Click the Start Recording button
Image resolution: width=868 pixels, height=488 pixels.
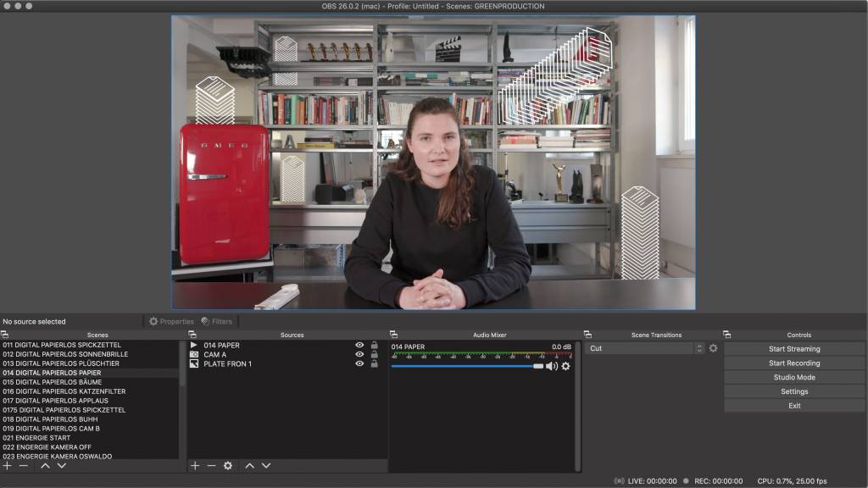click(794, 363)
